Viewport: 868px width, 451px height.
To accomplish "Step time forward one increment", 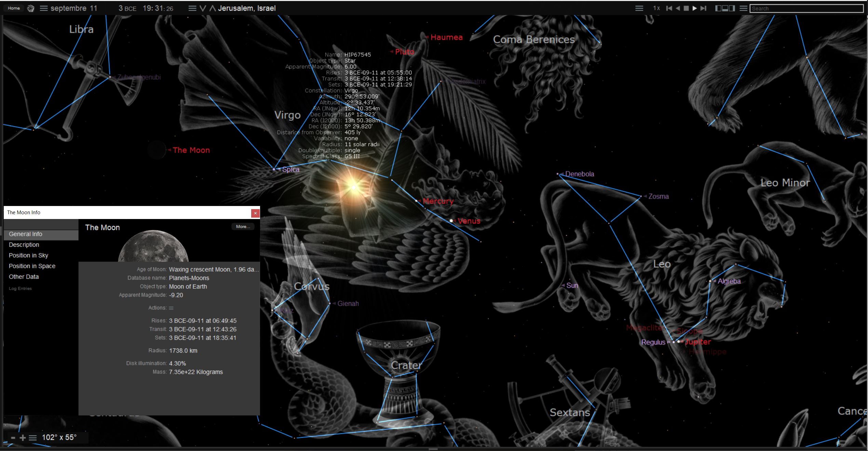I will tap(703, 8).
